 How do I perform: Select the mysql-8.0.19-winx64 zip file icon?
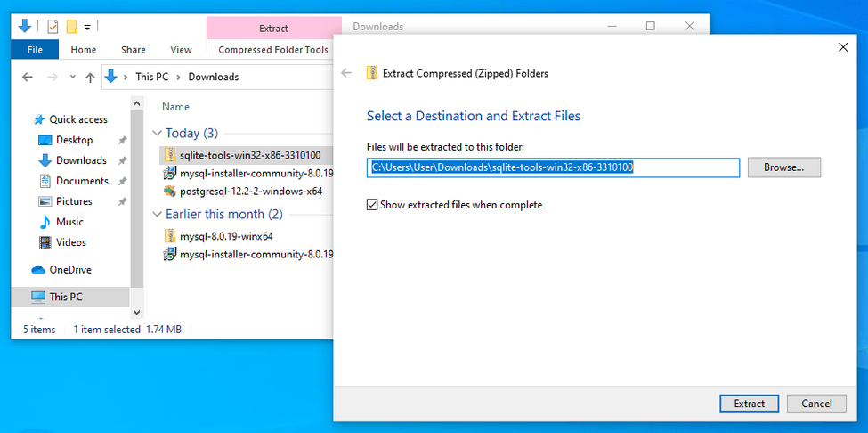click(170, 236)
